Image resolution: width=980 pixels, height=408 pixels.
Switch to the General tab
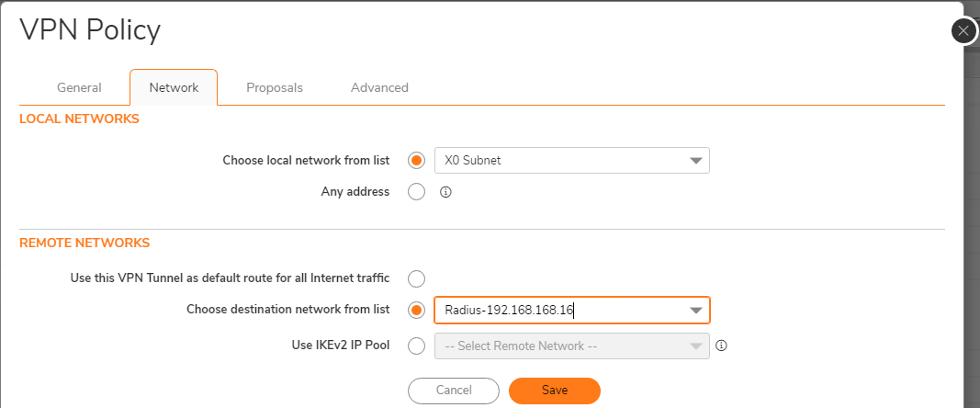point(79,87)
